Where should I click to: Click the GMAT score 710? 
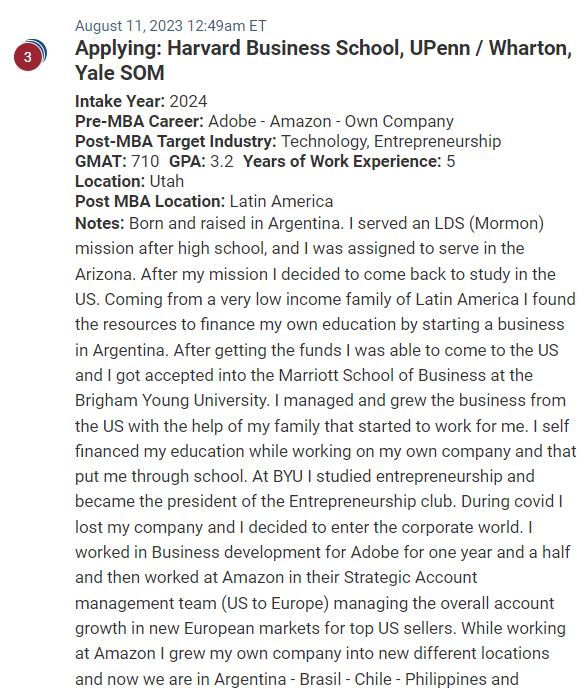click(x=145, y=161)
